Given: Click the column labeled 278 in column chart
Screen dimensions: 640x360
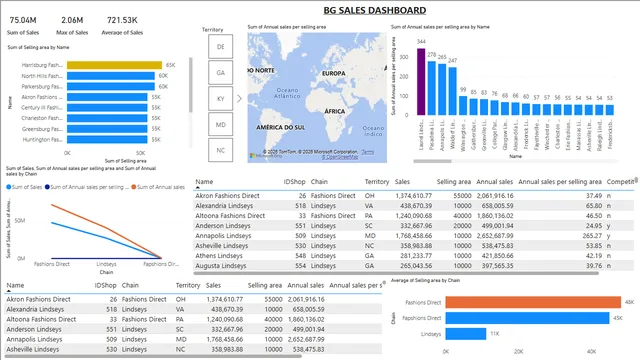Looking at the screenshot, I should (x=431, y=88).
